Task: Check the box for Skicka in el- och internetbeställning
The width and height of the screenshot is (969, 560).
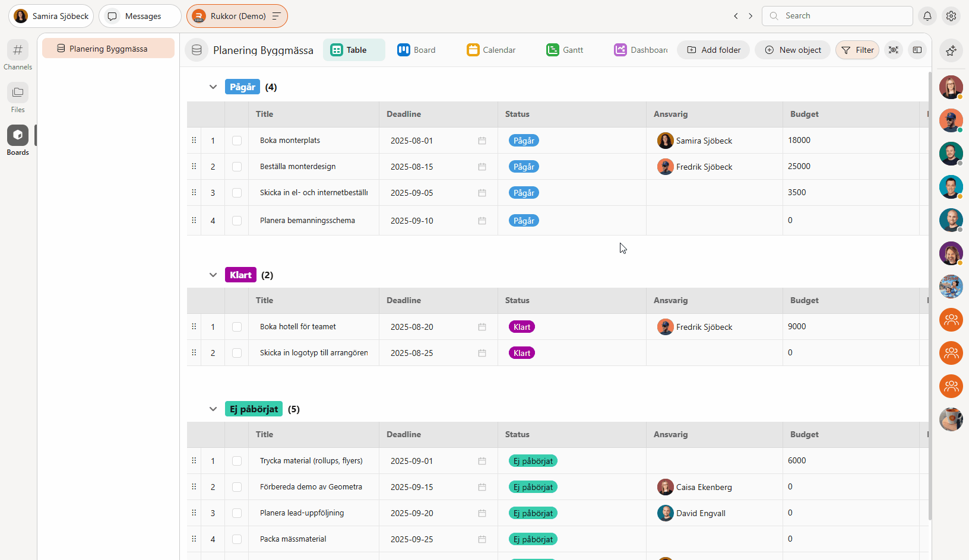Action: [237, 193]
